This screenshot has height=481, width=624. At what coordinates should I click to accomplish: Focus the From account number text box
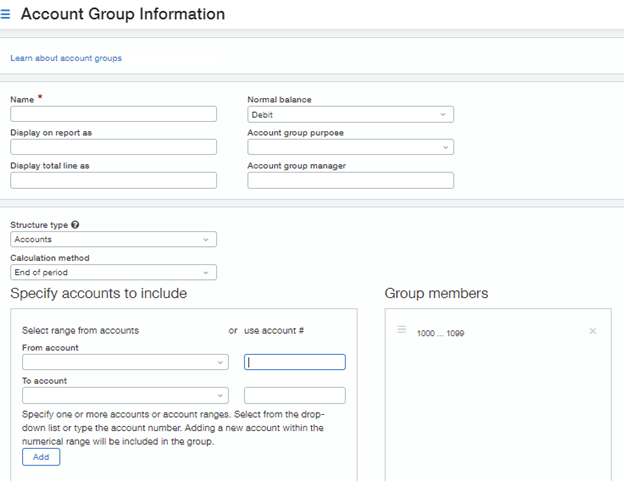tap(295, 363)
